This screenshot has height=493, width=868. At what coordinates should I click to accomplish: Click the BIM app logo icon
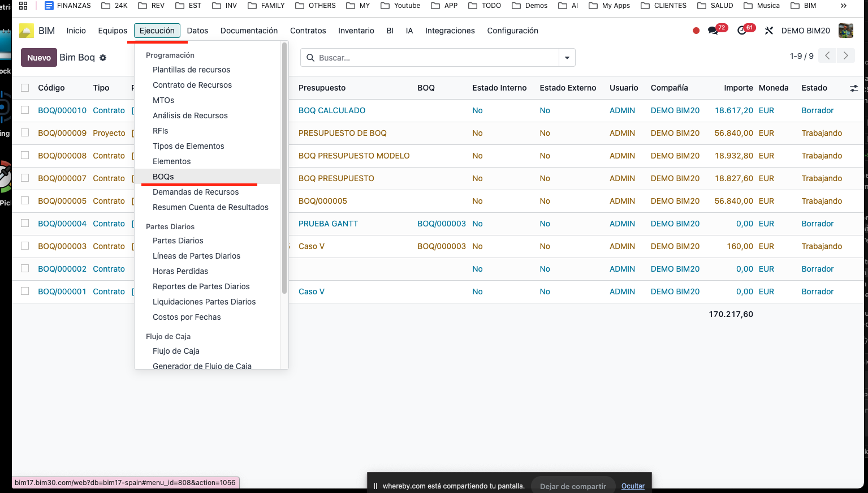[x=27, y=31]
